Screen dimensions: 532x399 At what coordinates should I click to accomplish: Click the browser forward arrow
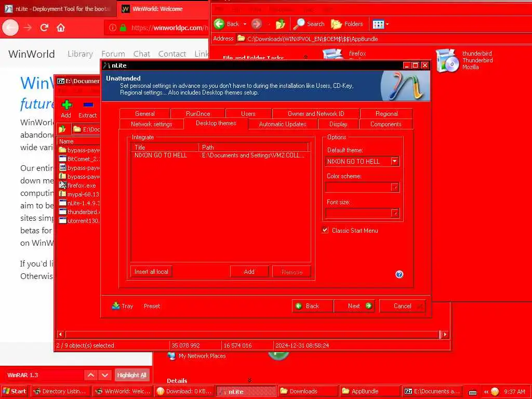pos(28,28)
